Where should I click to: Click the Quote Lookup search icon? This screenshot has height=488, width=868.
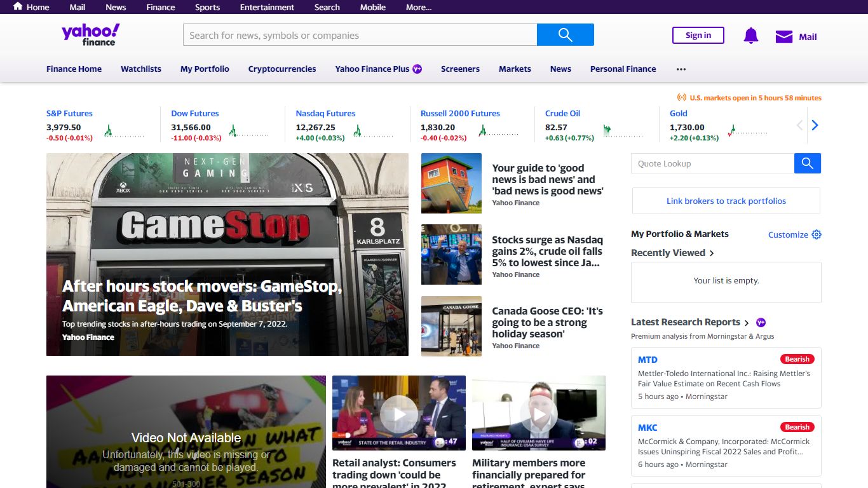point(808,163)
